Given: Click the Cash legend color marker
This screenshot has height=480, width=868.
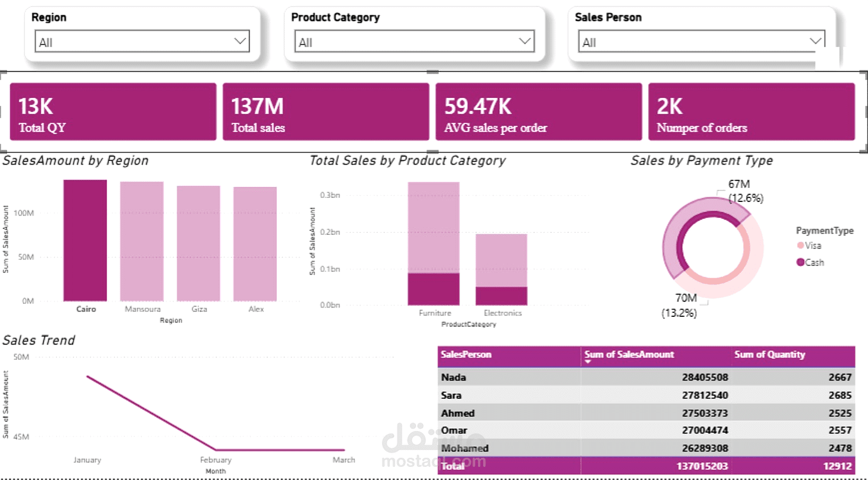Looking at the screenshot, I should tap(800, 262).
